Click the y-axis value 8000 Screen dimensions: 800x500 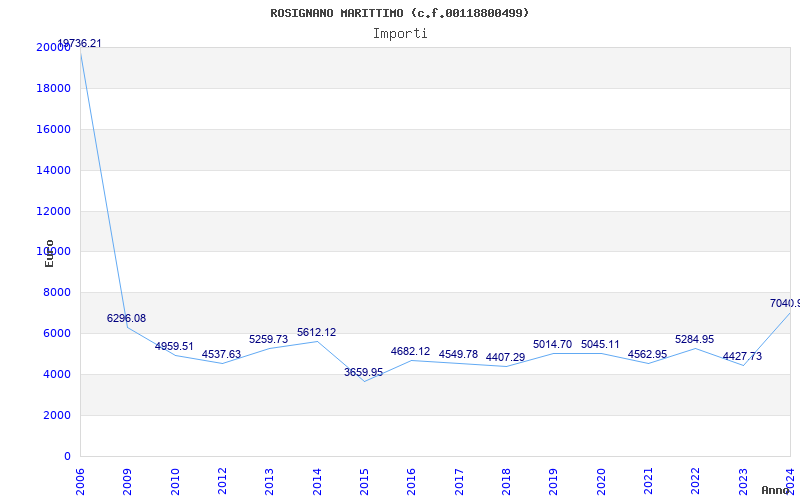click(x=57, y=292)
